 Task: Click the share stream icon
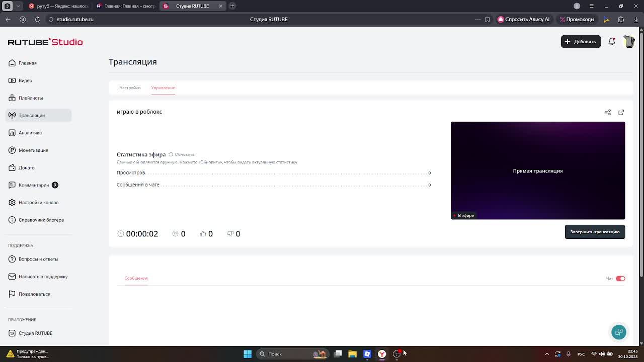608,112
